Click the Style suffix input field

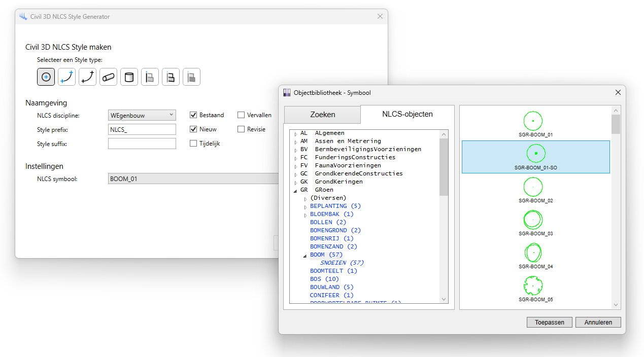tap(142, 144)
